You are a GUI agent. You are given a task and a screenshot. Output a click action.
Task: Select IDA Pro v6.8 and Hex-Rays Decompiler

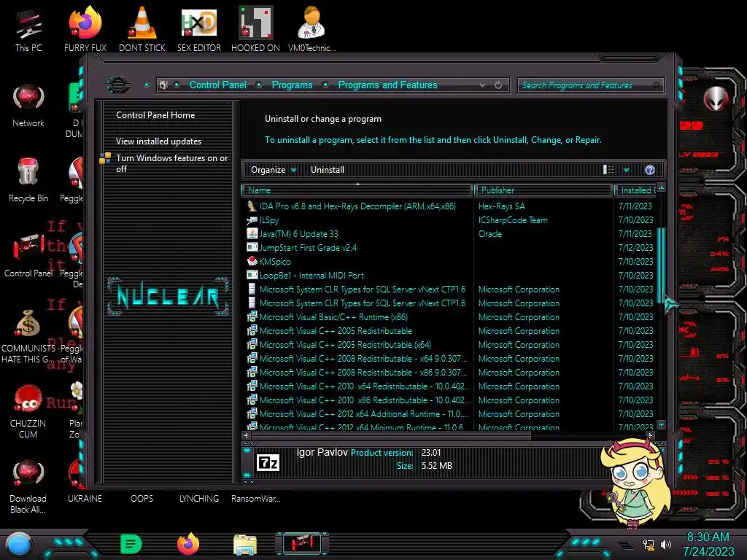point(357,206)
